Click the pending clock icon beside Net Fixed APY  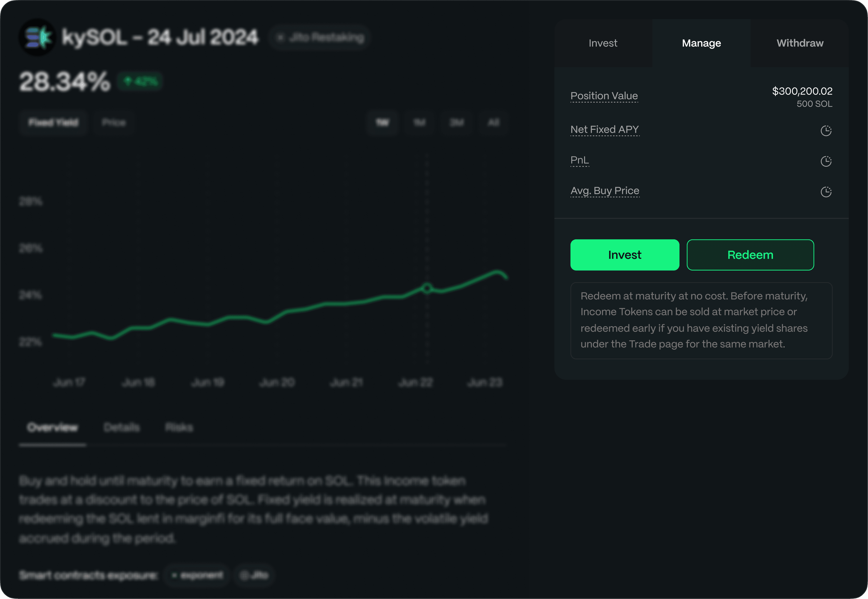coord(825,131)
